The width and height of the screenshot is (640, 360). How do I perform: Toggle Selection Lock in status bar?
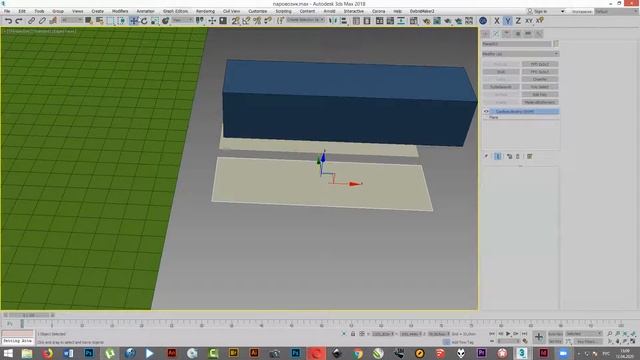[353, 334]
